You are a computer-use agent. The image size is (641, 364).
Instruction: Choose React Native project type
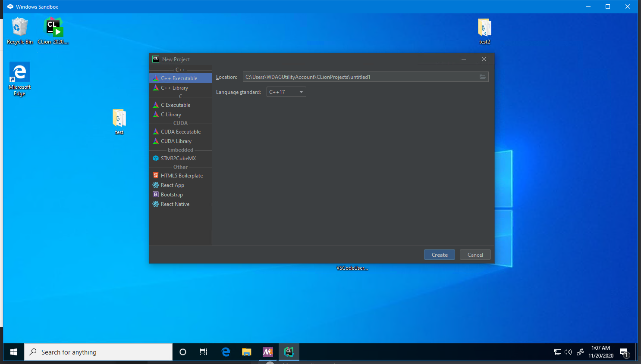180,204
